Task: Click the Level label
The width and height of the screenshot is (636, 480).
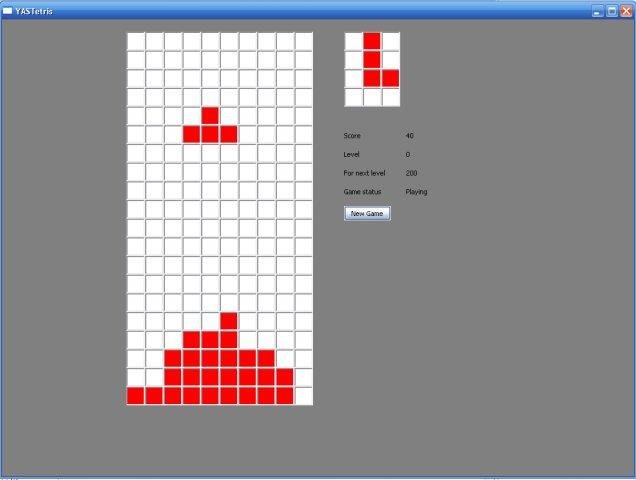Action: click(x=351, y=154)
